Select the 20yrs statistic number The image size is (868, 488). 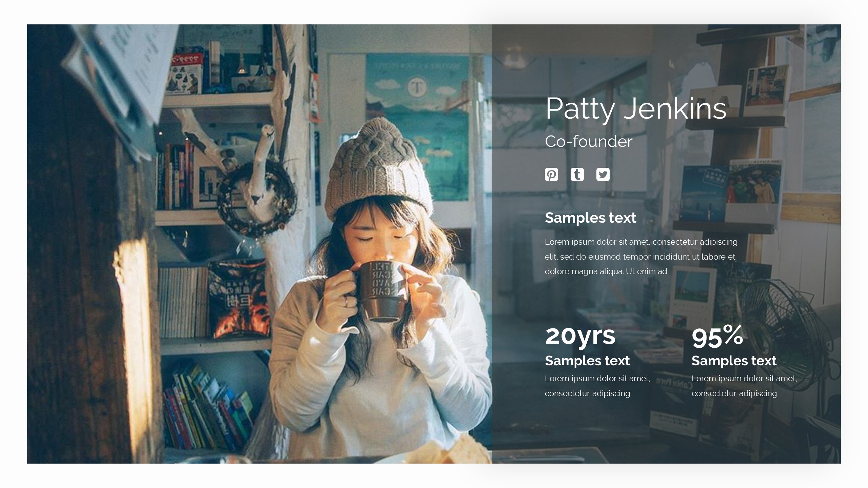point(580,336)
